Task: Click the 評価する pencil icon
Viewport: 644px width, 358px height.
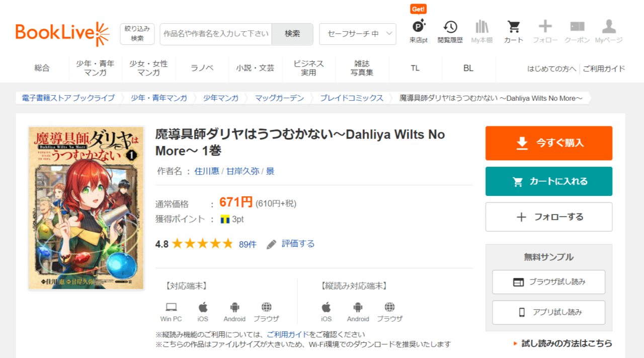Action: [272, 244]
